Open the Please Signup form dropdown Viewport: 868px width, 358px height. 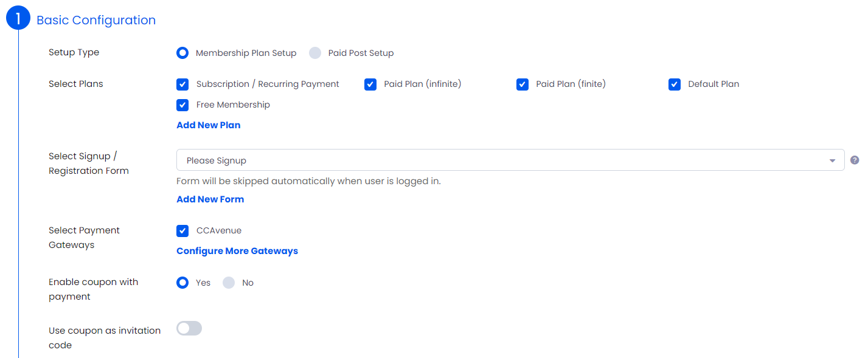(x=510, y=160)
